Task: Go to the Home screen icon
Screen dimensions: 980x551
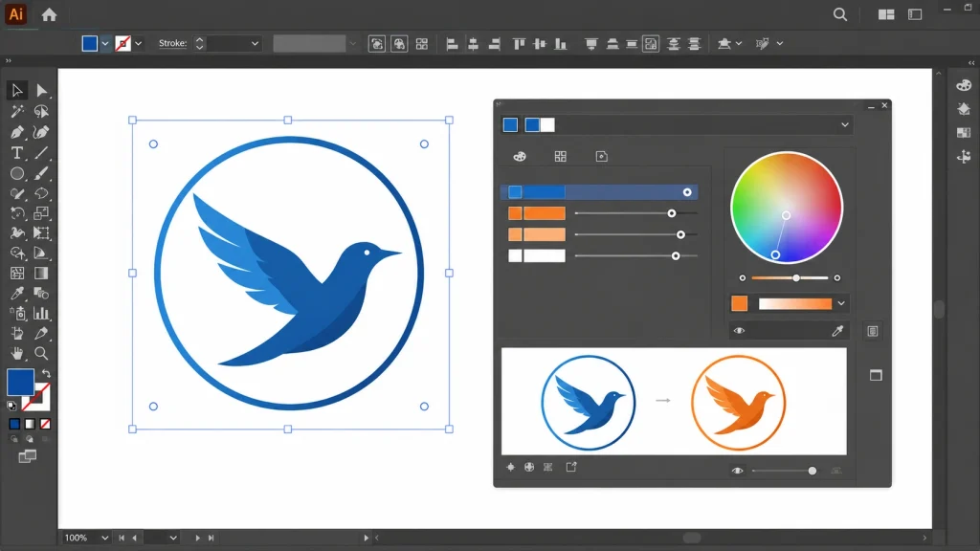Action: [49, 14]
